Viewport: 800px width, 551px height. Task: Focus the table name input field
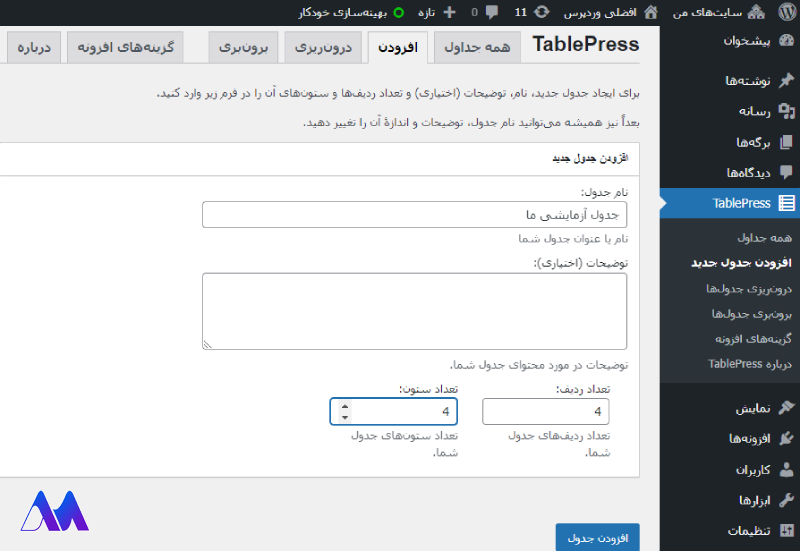coord(414,215)
